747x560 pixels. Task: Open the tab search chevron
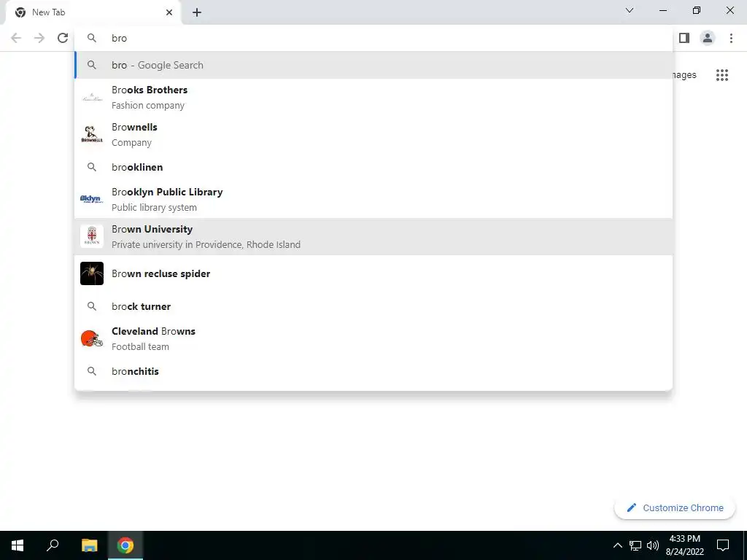pos(630,10)
